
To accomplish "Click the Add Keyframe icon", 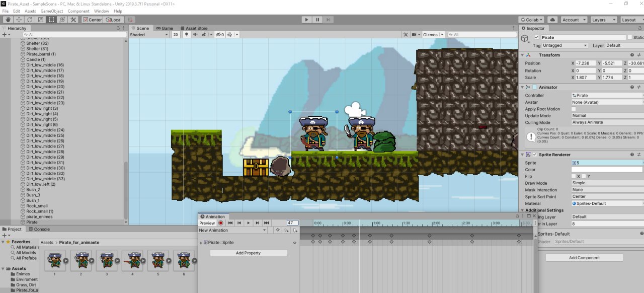I will tap(286, 230).
